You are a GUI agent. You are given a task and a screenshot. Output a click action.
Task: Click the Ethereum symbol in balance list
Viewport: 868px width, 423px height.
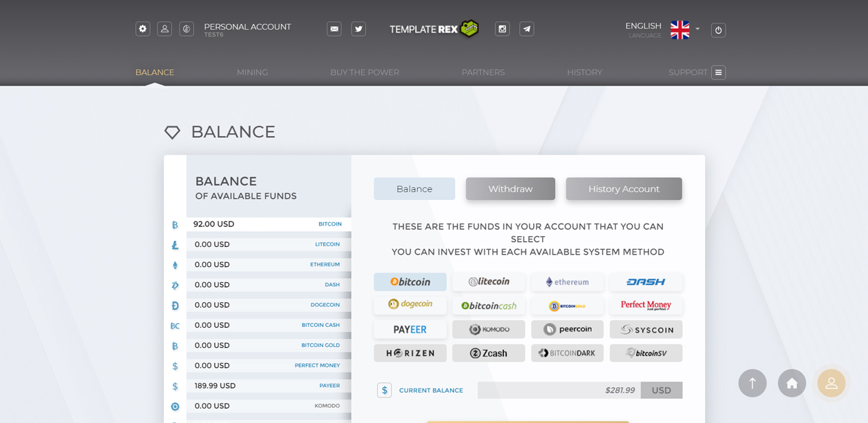pos(175,265)
